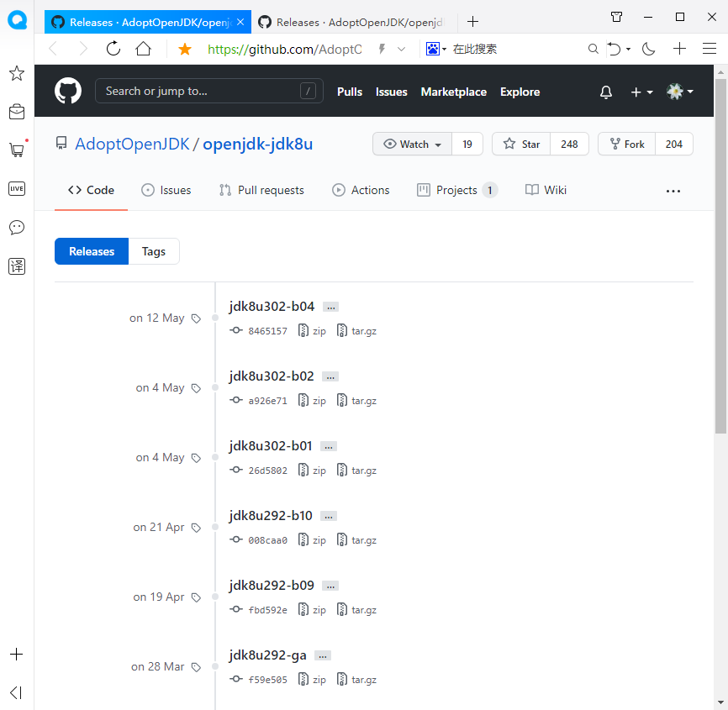Download tar.gz for jdk8u302-b02

click(x=356, y=400)
